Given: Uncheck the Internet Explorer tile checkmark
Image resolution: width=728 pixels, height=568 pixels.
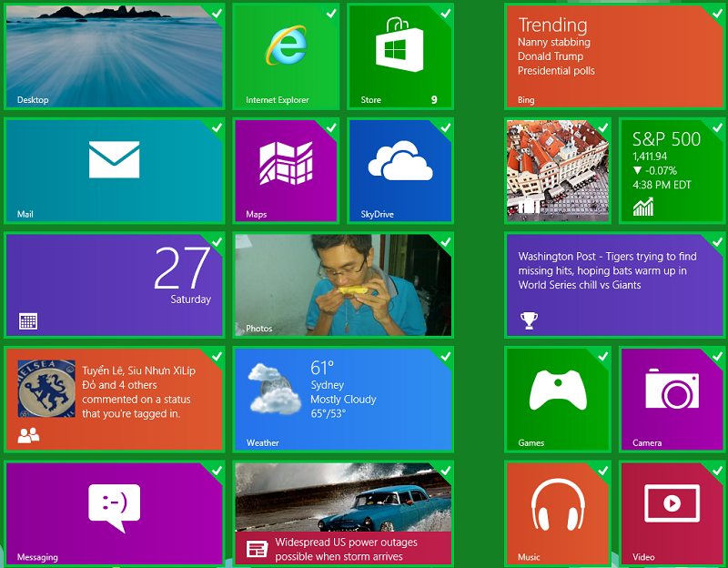Looking at the screenshot, I should pos(331,14).
